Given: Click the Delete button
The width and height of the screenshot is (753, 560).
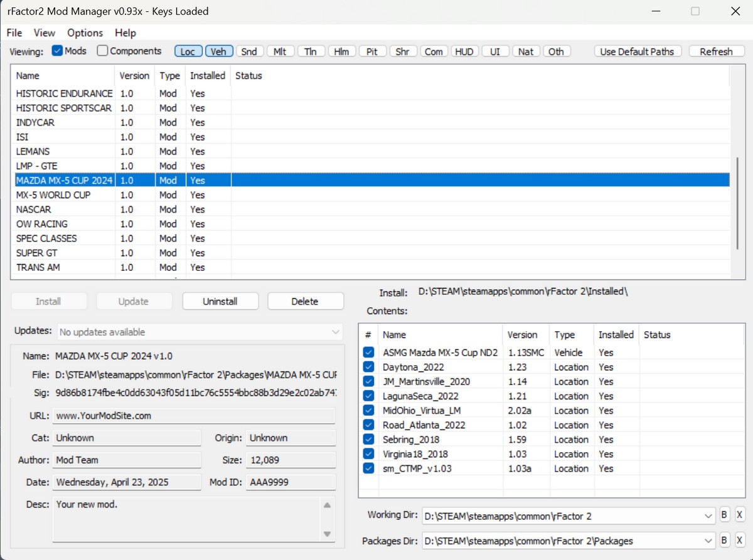Looking at the screenshot, I should pyautogui.click(x=305, y=301).
